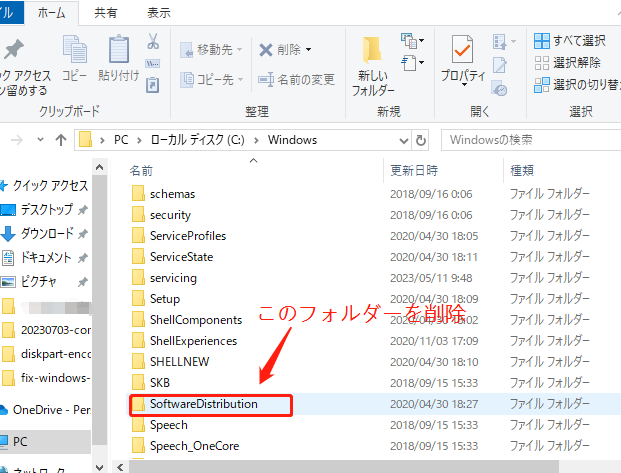
Task: Select the Speech_OneCore folder
Action: (x=194, y=446)
